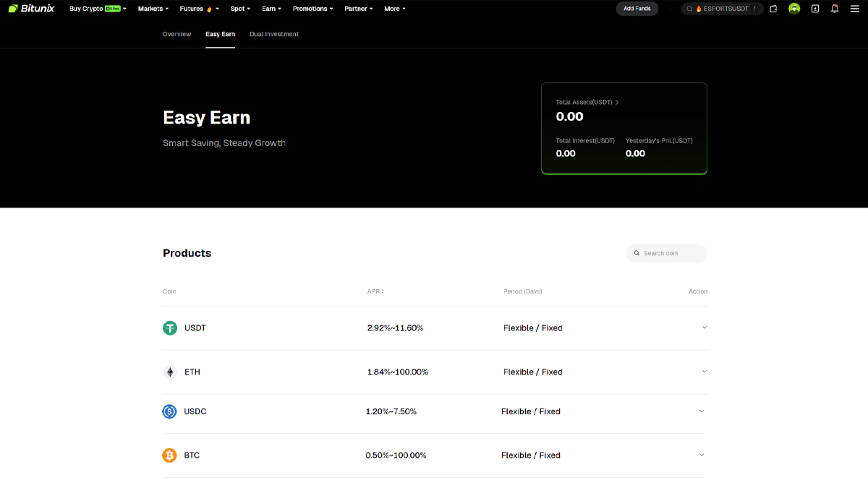Open the Futures dropdown menu
The height and width of the screenshot is (488, 868).
point(195,8)
